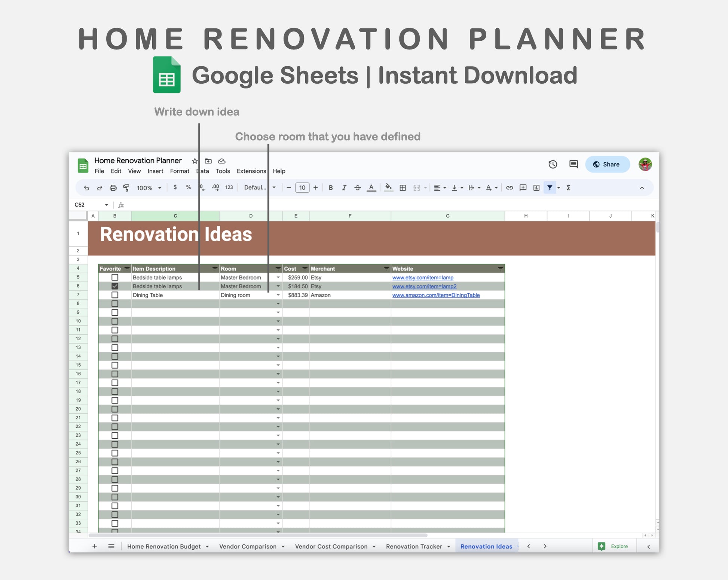
Task: Open the borders tool
Action: [x=403, y=188]
